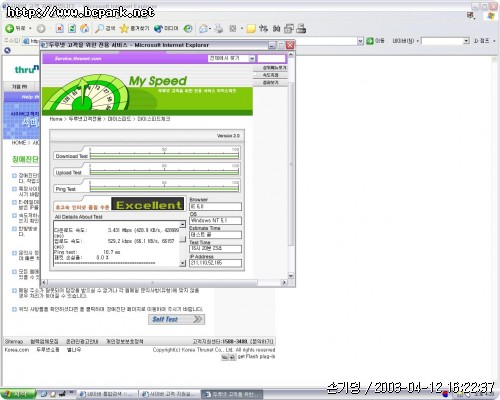This screenshot has height=400, width=500.
Task: Click the Sitemap link in page footer
Action: click(x=14, y=341)
